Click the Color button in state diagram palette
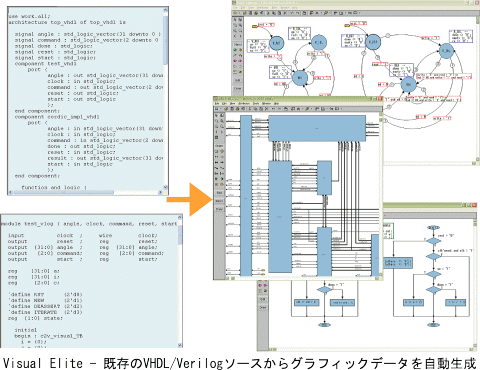Screen dimensions: 480x370 (x=238, y=88)
